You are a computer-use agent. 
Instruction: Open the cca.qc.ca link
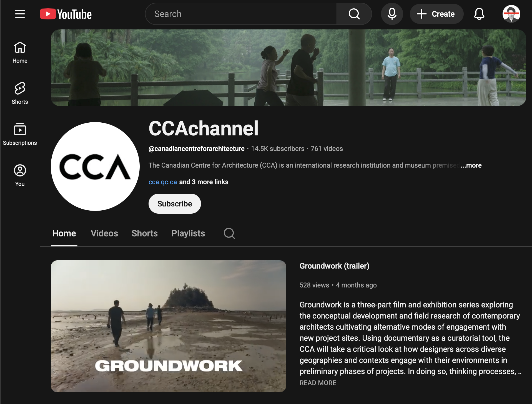click(x=162, y=182)
